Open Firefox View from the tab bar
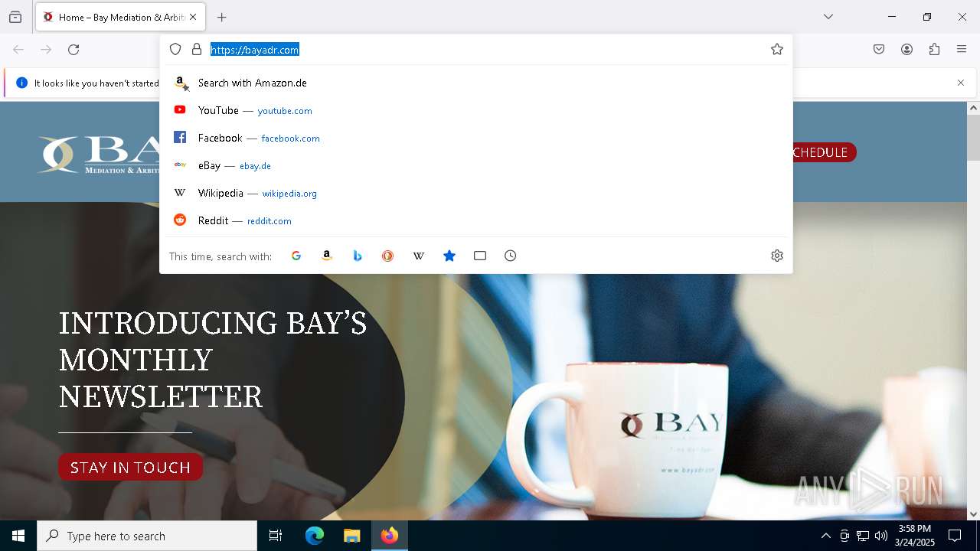Viewport: 980px width, 551px height. 15,17
